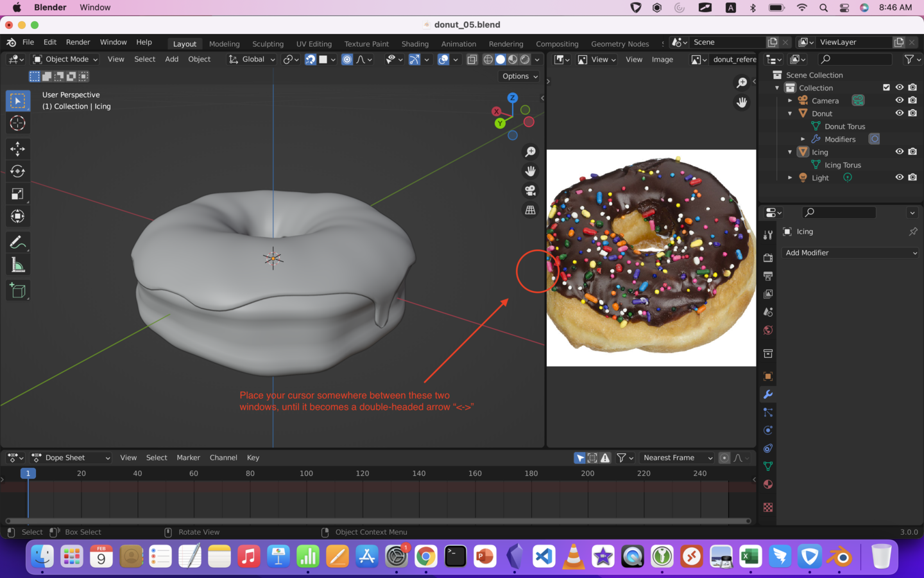Open the Modifier properties wrench icon
The width and height of the screenshot is (924, 578).
pyautogui.click(x=768, y=394)
